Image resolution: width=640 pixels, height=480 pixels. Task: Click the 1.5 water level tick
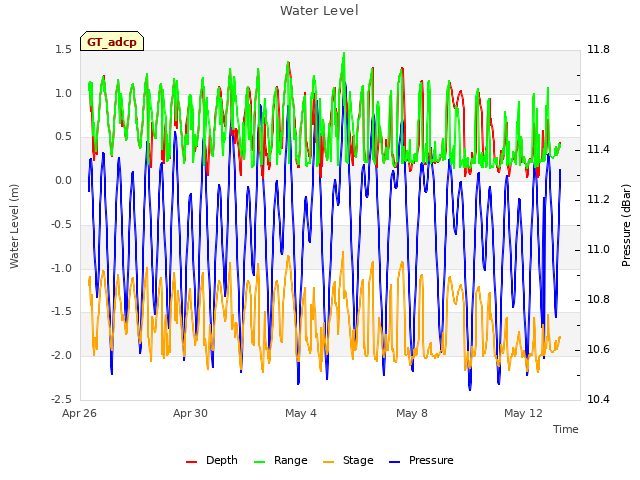(x=63, y=49)
